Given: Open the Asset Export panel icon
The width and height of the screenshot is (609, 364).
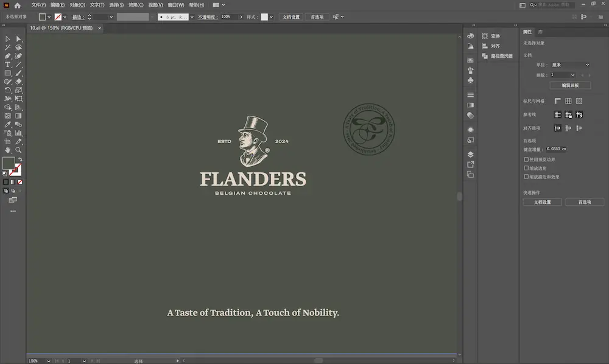Looking at the screenshot, I should pyautogui.click(x=470, y=164).
